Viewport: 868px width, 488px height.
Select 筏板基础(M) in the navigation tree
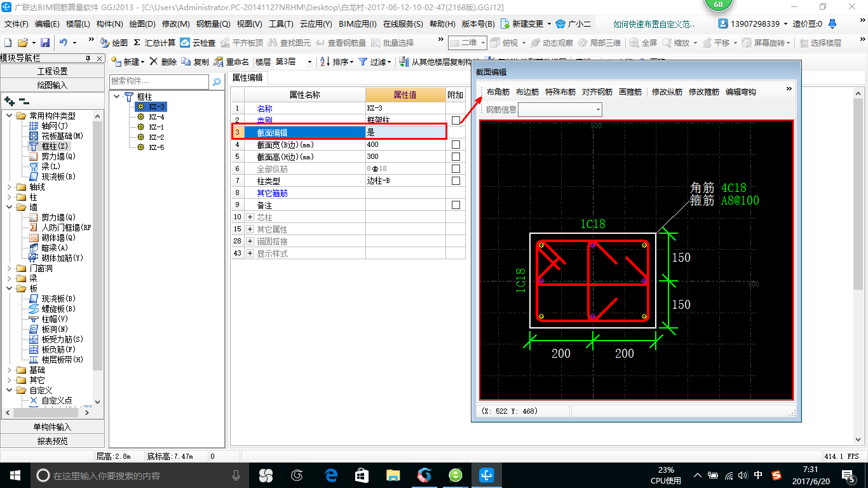(x=56, y=136)
